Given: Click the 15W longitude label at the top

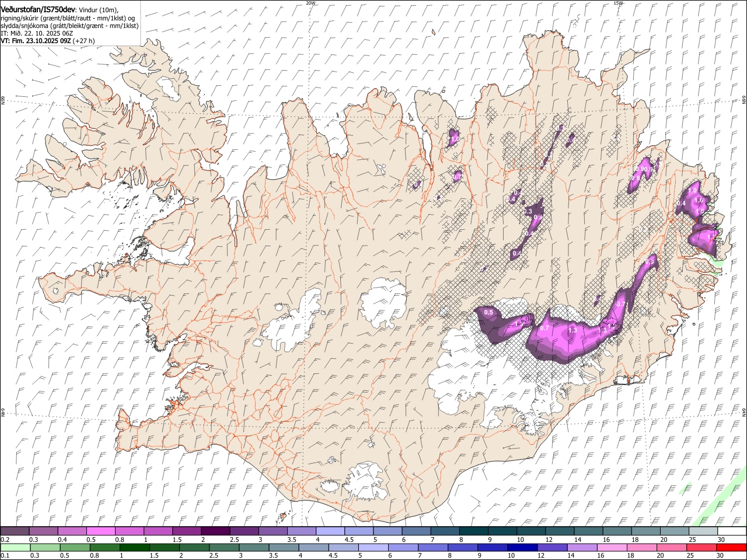Looking at the screenshot, I should coord(618,2).
